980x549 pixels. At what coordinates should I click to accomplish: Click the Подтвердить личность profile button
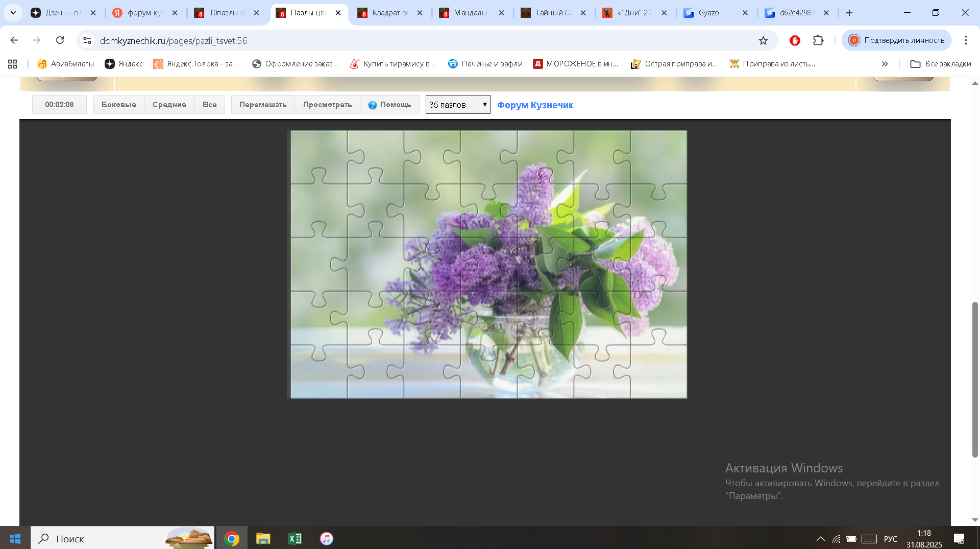click(897, 40)
